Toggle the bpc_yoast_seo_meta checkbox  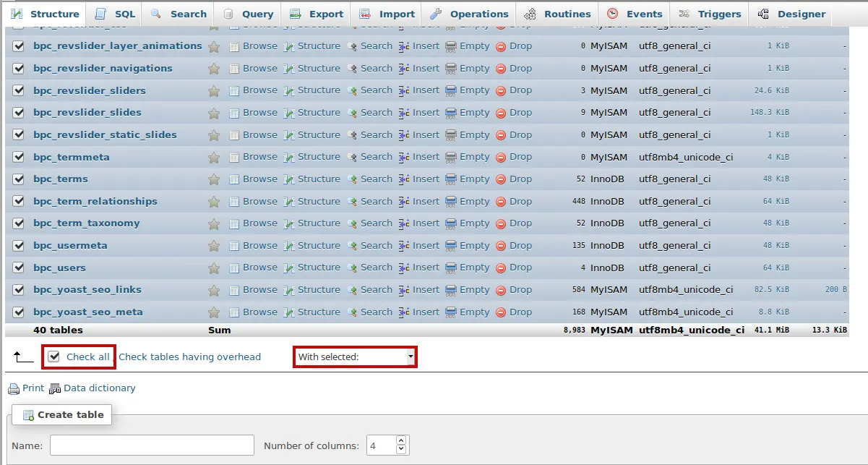tap(19, 312)
